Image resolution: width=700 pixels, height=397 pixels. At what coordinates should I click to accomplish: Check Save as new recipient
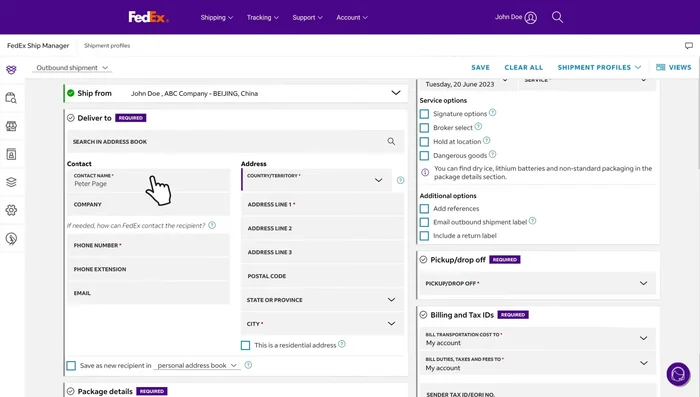pyautogui.click(x=71, y=366)
